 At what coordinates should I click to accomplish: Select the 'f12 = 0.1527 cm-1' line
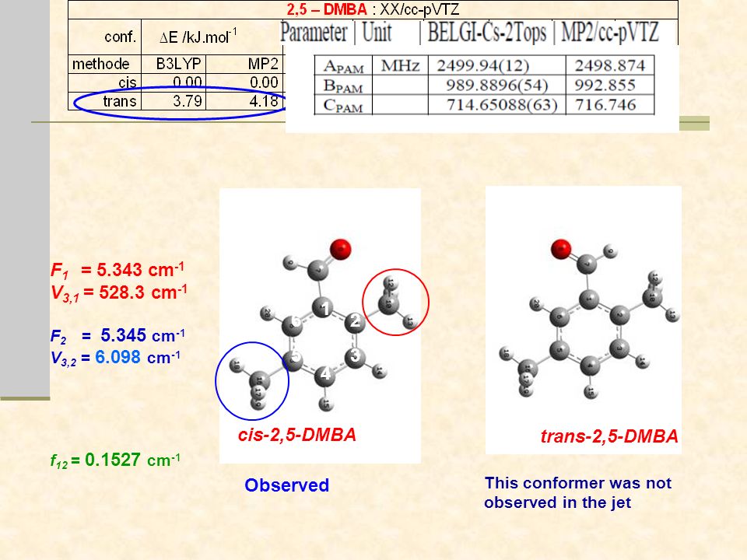(115, 460)
